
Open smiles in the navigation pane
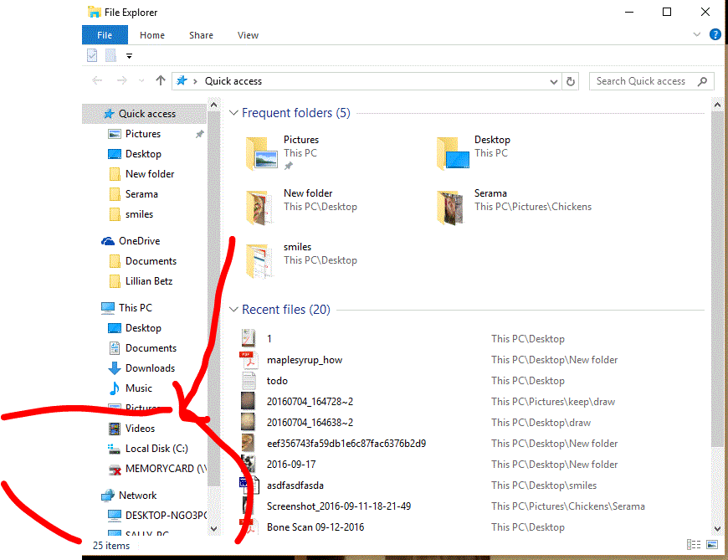point(139,214)
